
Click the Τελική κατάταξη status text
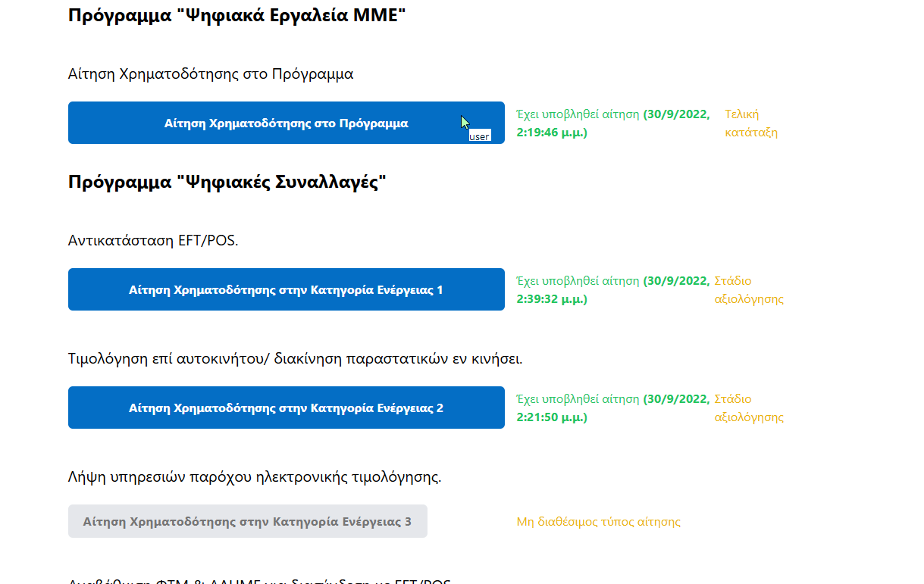tap(750, 123)
